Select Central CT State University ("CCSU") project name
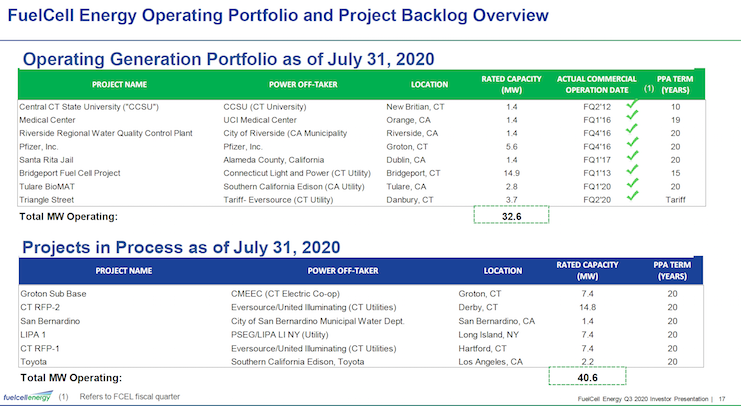This screenshot has width=741, height=406. (89, 107)
